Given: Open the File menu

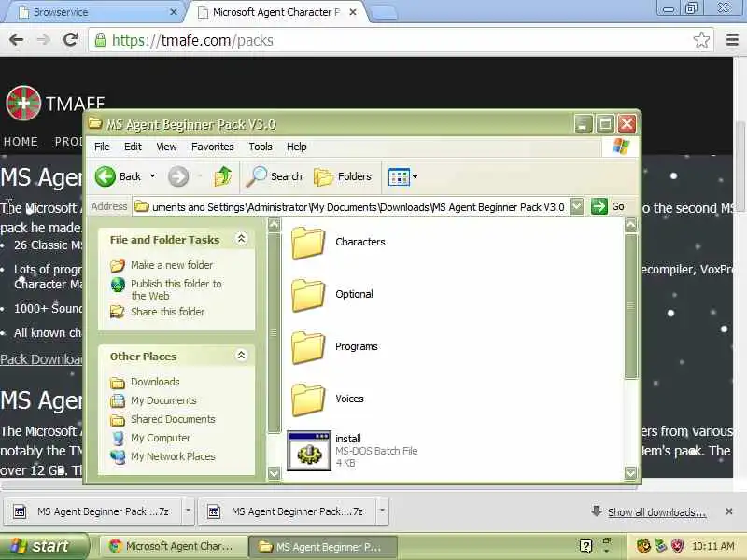Looking at the screenshot, I should click(x=102, y=147).
